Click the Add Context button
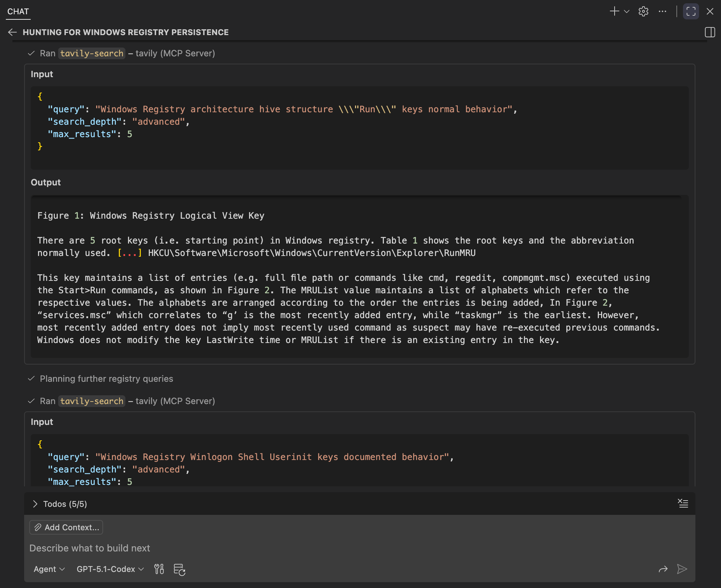 tap(66, 527)
